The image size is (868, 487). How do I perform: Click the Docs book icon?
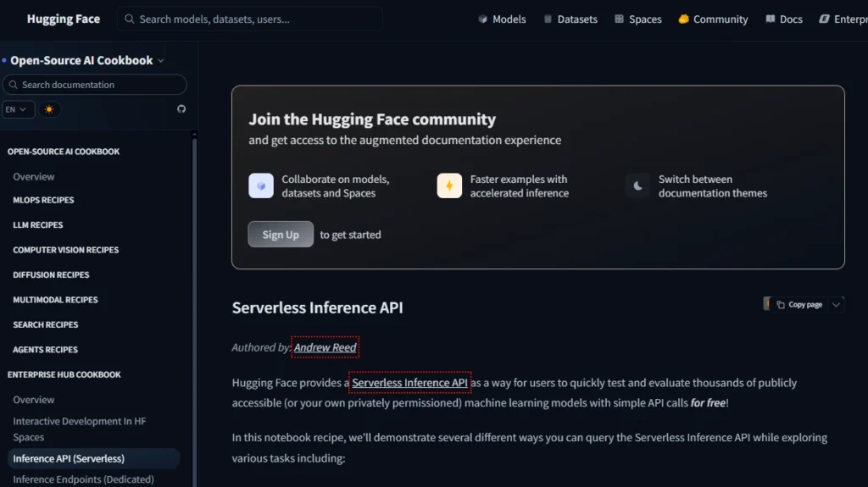pos(770,19)
